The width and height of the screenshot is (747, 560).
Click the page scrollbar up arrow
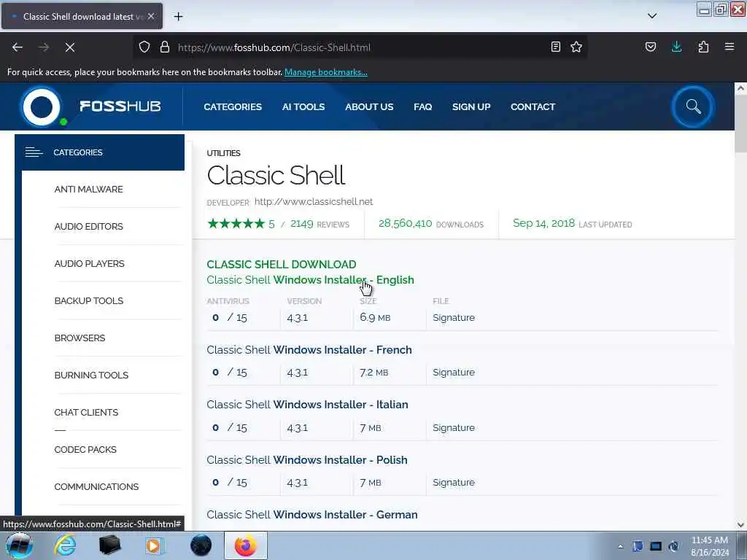coord(740,88)
